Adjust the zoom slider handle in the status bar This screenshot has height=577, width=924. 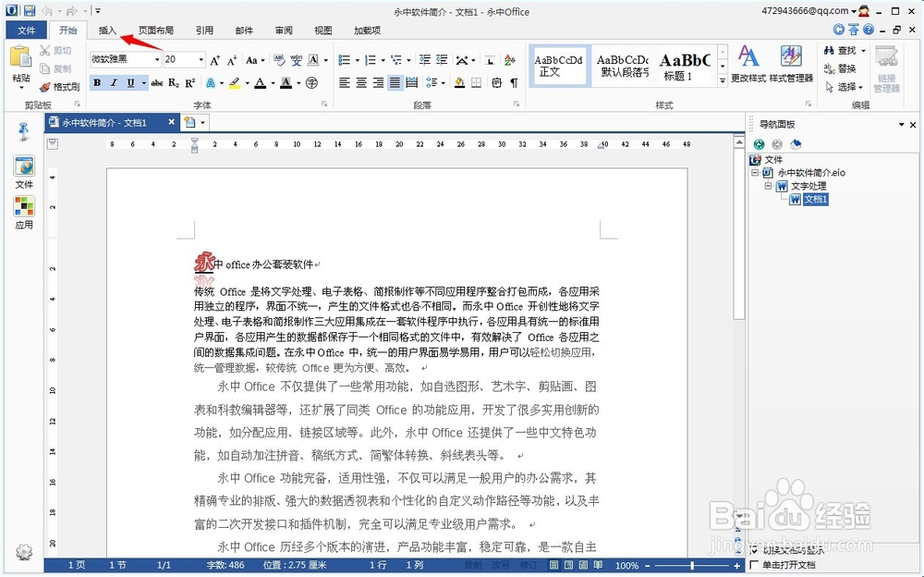point(692,565)
